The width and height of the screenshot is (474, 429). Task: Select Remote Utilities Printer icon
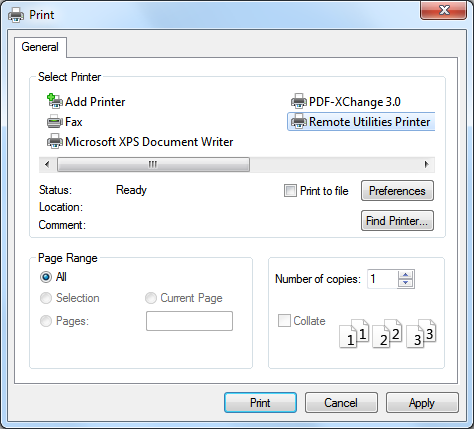pos(299,121)
